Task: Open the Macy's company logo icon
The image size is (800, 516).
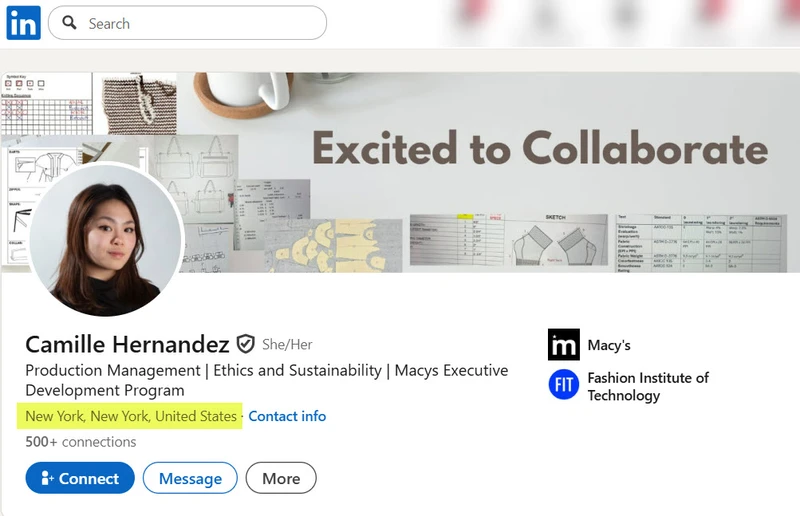Action: (564, 345)
